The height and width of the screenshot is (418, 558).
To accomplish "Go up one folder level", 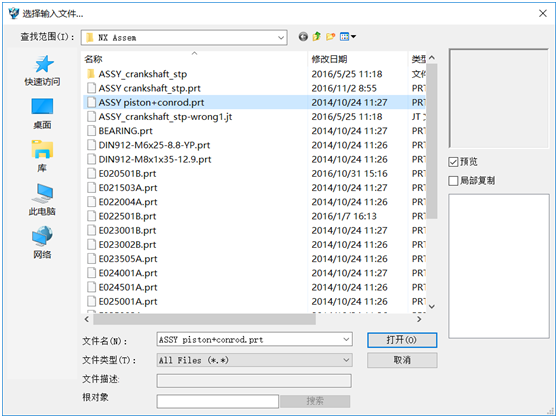I will click(x=316, y=37).
